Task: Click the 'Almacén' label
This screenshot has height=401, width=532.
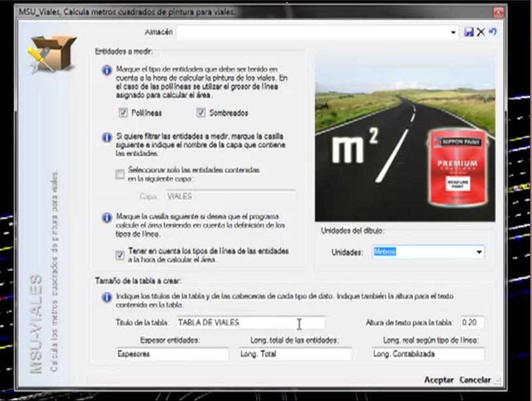Action: pos(159,32)
